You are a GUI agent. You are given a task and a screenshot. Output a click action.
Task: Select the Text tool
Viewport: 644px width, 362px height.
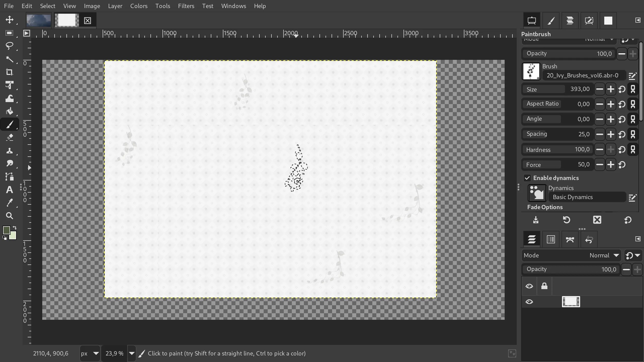pos(10,190)
